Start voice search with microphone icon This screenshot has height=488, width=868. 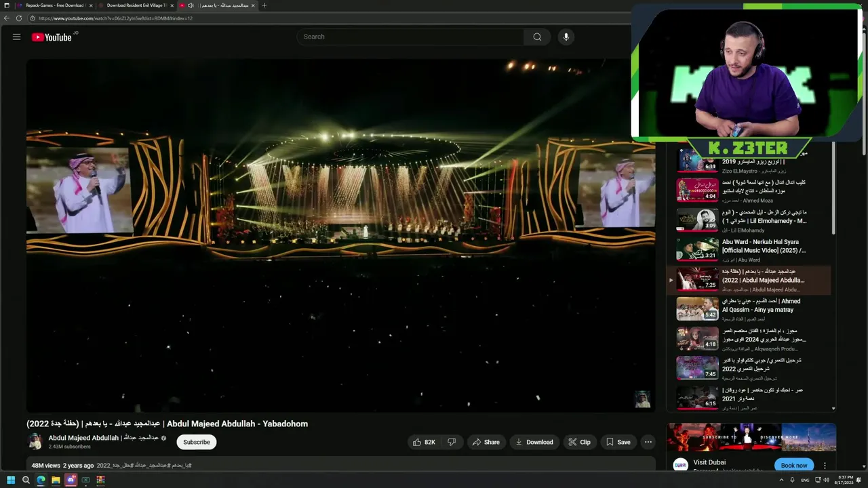click(x=566, y=37)
